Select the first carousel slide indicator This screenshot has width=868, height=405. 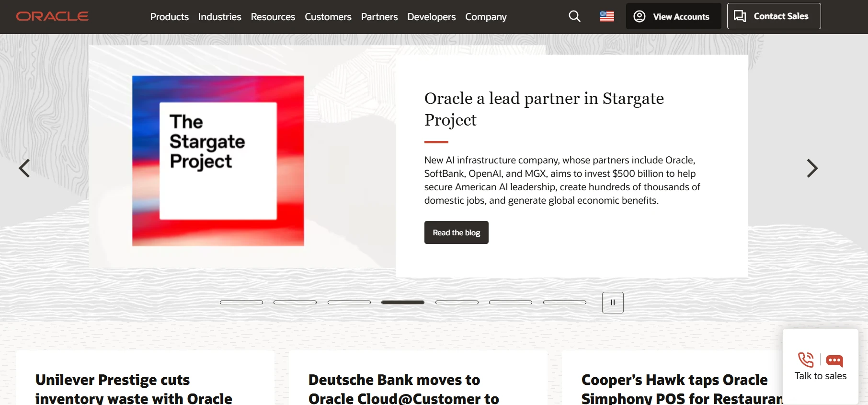(241, 302)
